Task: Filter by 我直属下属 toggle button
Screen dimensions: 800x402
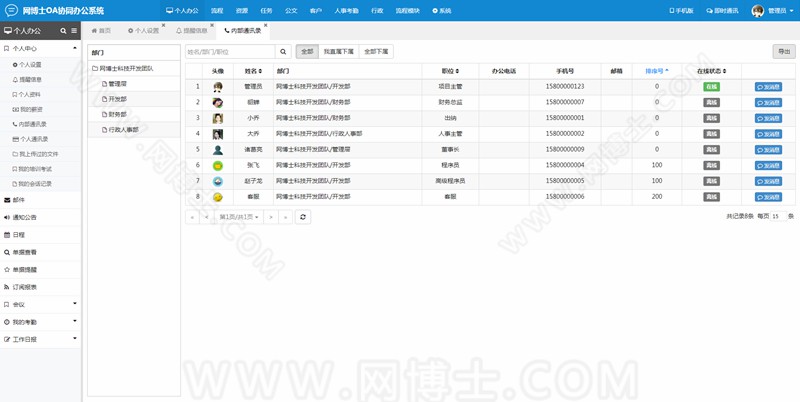Action: click(339, 52)
